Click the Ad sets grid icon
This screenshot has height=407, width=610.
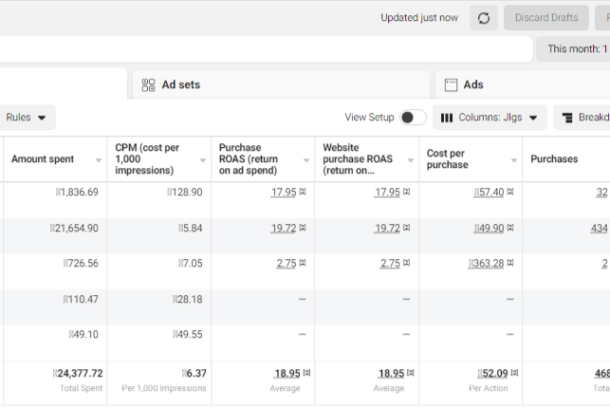coord(149,85)
